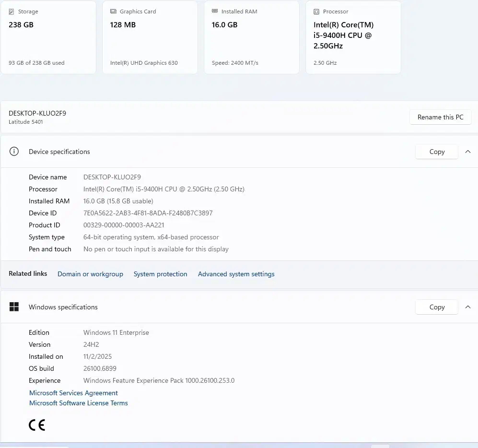Open the System protection link

coord(160,274)
